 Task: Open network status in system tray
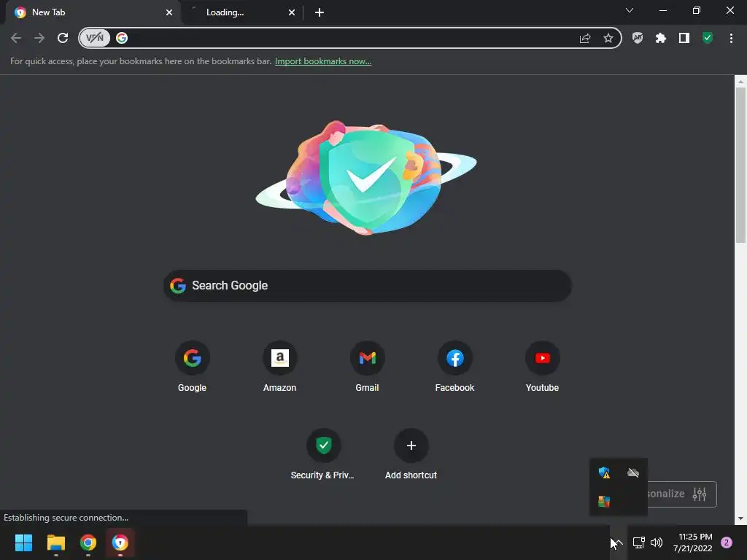pyautogui.click(x=638, y=542)
